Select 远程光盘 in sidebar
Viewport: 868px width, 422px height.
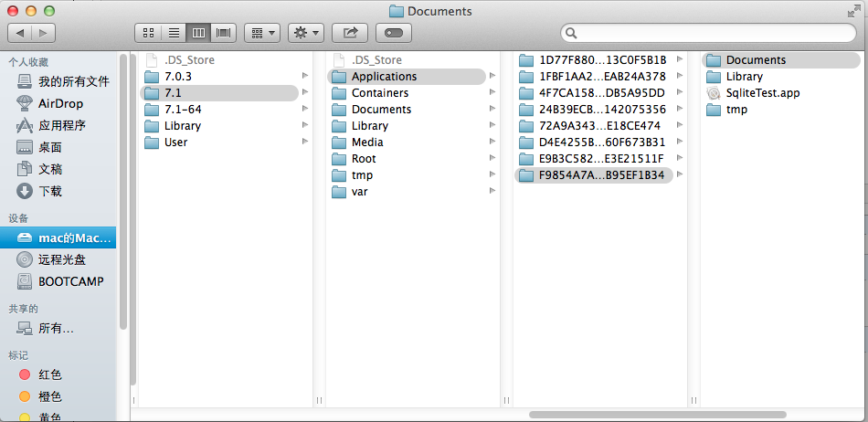click(58, 259)
